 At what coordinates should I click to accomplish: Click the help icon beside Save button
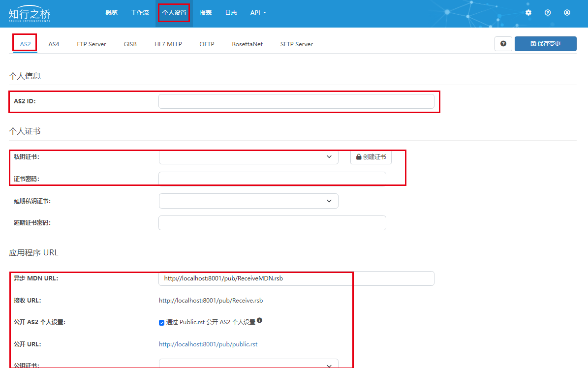click(x=503, y=44)
